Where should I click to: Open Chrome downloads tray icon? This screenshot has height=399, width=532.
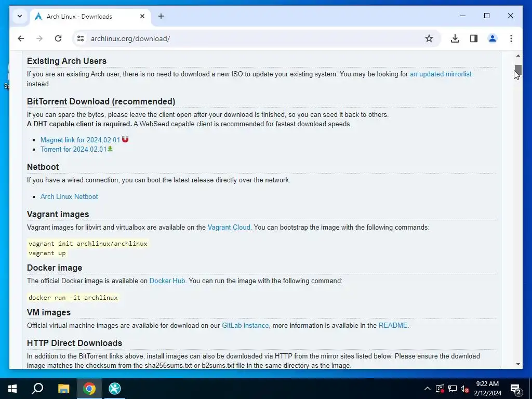[x=455, y=38]
